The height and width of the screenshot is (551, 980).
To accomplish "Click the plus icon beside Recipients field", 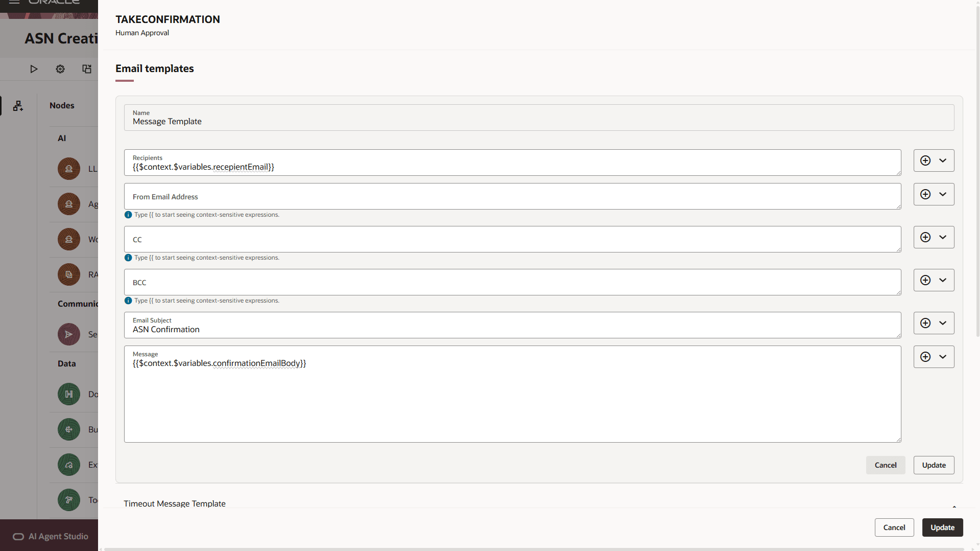I will click(926, 160).
